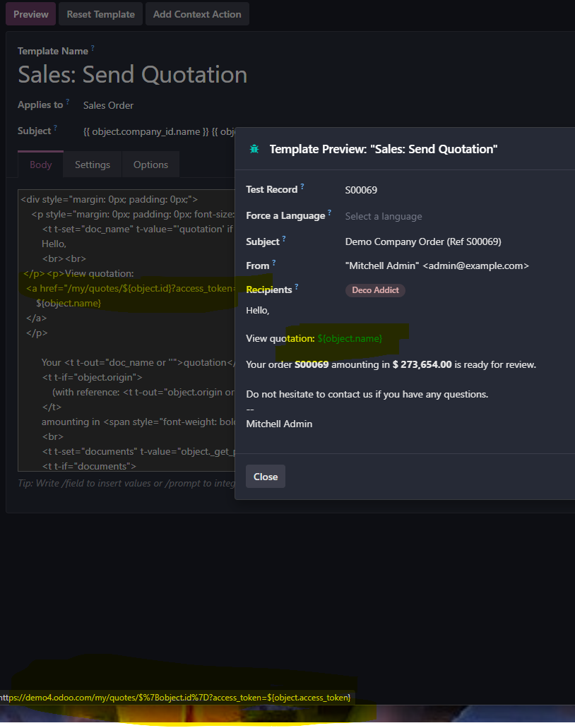Click the help icon next to Recipients
Viewport: 575px width, 728px height.
click(x=297, y=287)
